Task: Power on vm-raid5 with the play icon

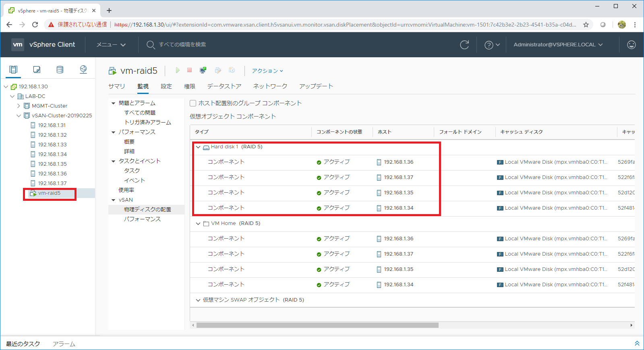Action: coord(177,70)
